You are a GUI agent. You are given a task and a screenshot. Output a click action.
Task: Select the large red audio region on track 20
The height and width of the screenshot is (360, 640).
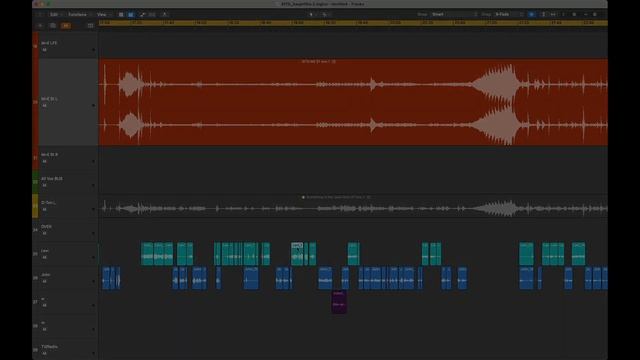point(353,102)
